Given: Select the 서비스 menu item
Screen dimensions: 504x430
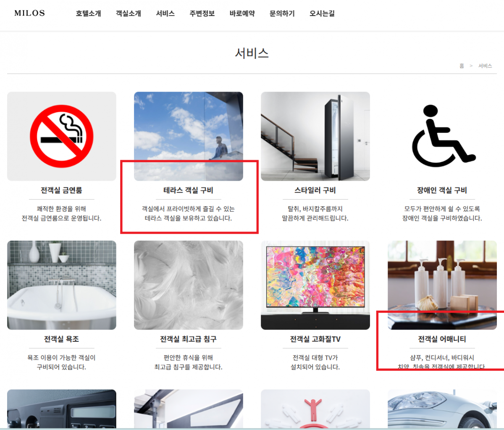Looking at the screenshot, I should (165, 13).
